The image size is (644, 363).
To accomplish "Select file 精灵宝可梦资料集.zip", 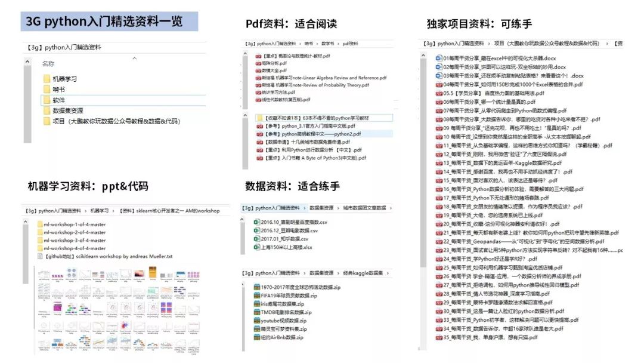I will pyautogui.click(x=284, y=330).
